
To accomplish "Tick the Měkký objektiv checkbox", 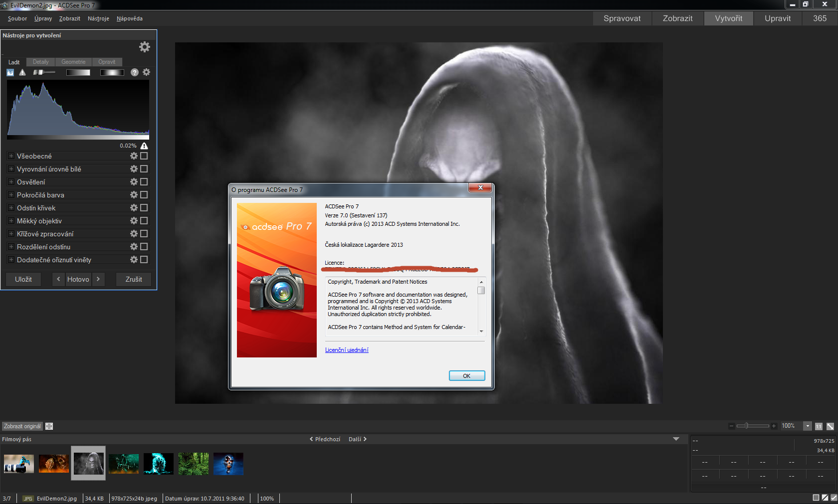I will (144, 221).
